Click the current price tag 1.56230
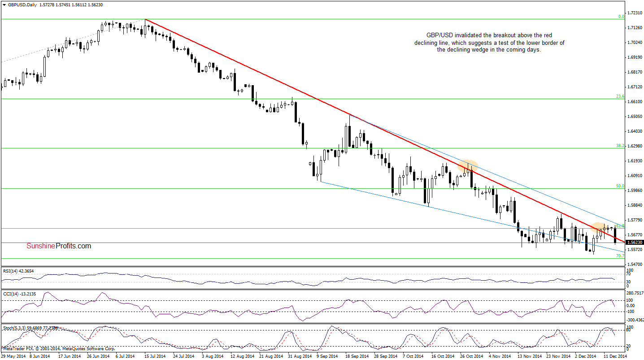This screenshot has height=360, width=644. (x=634, y=242)
